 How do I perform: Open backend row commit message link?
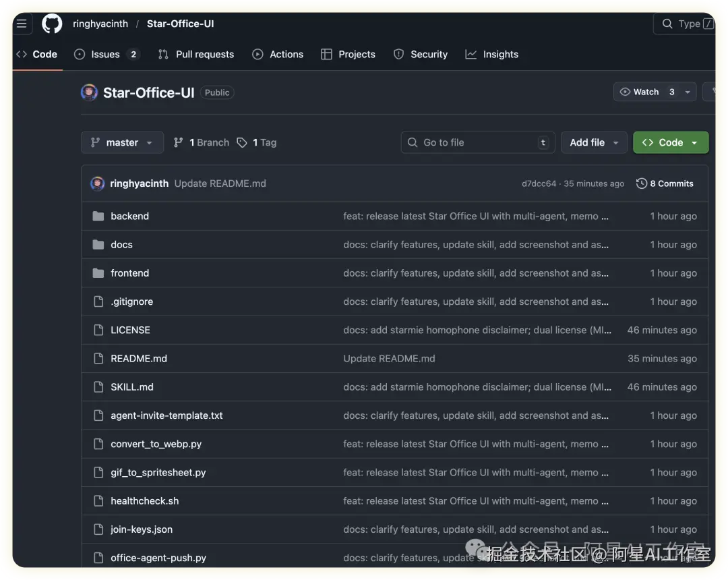coord(476,216)
